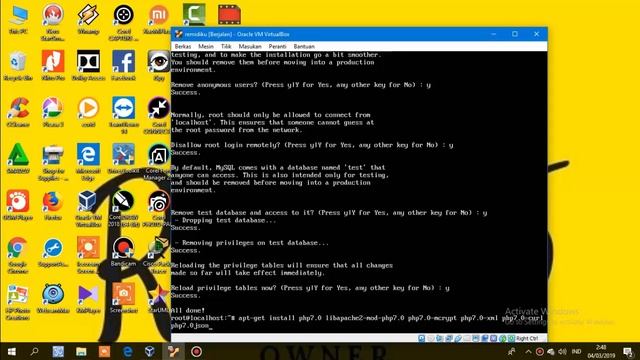Click the hard disk indicator in VM status bar

422,338
